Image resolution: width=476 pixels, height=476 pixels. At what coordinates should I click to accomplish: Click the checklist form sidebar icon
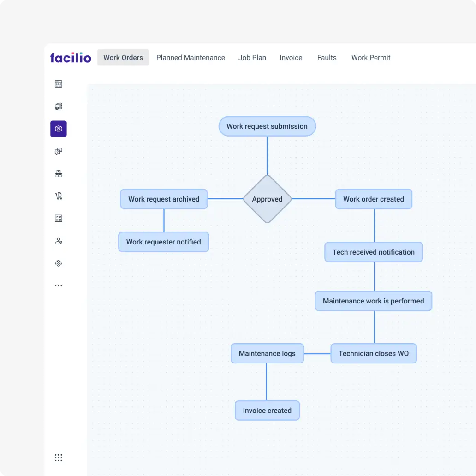[58, 218]
